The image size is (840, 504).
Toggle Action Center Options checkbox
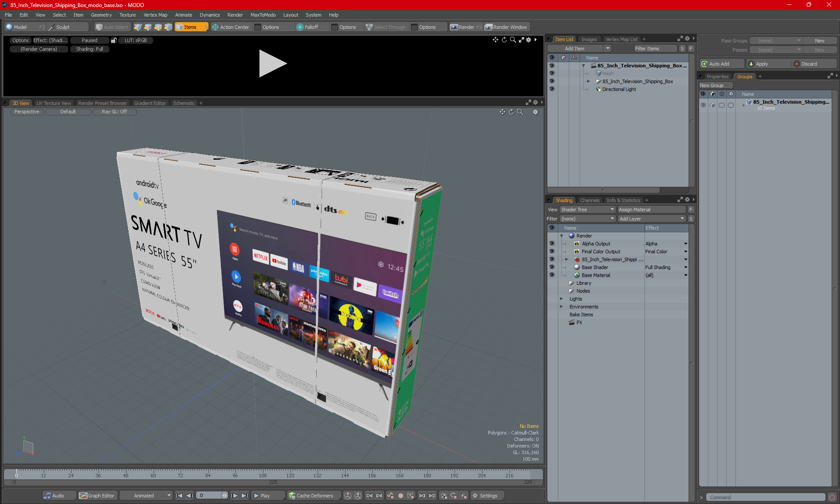click(258, 27)
